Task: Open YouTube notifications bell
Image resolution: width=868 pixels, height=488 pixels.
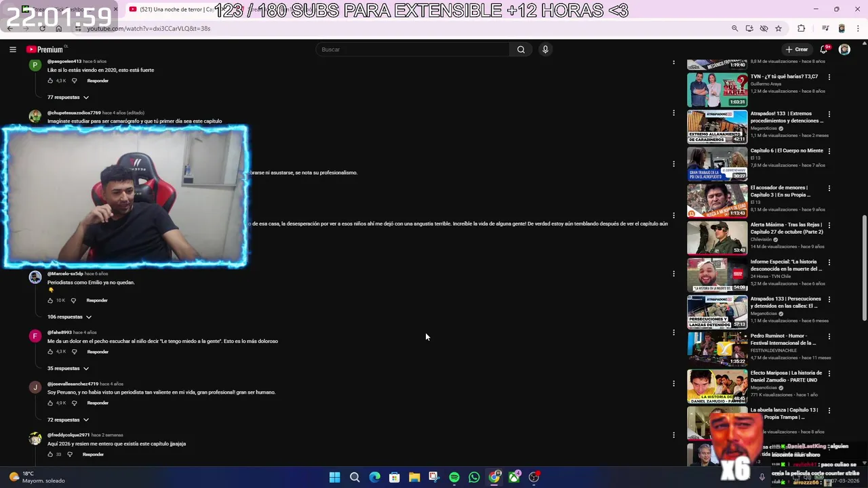Action: (x=824, y=49)
